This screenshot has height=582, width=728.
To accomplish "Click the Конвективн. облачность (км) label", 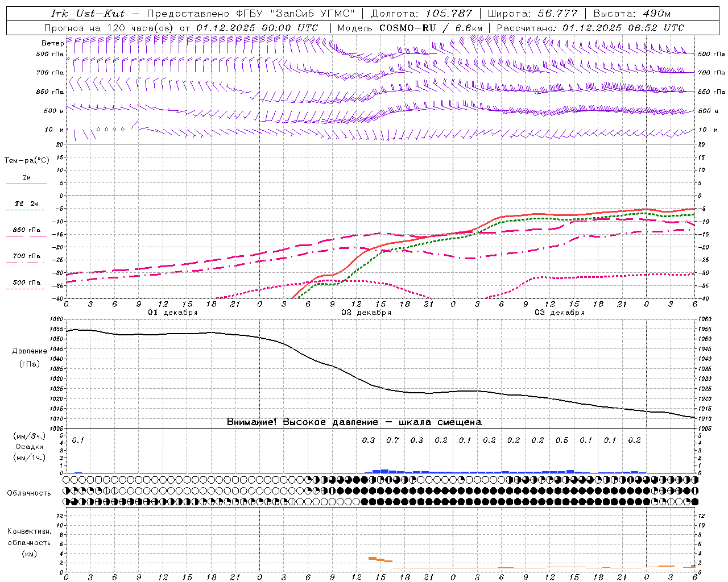I will click(29, 542).
